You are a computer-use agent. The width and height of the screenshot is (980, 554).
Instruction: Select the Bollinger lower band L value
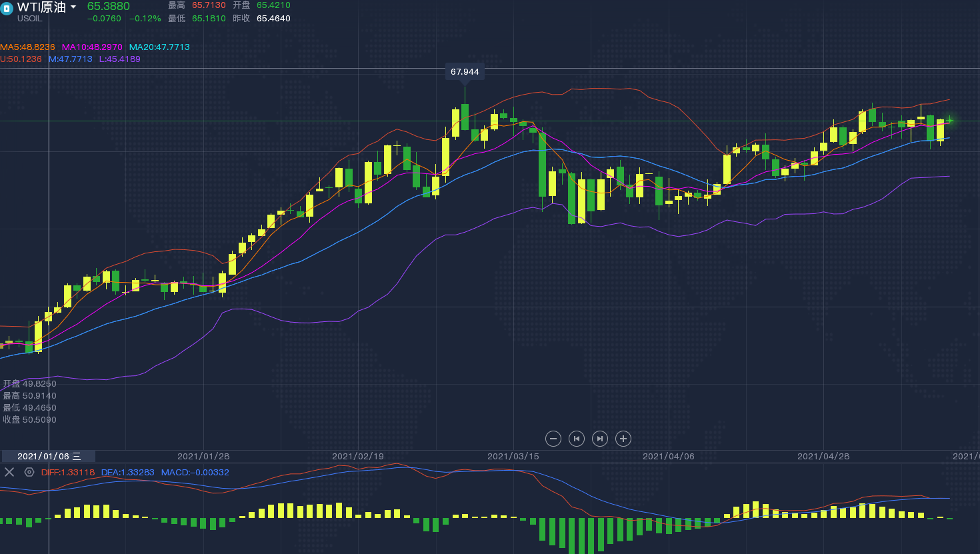pyautogui.click(x=120, y=59)
